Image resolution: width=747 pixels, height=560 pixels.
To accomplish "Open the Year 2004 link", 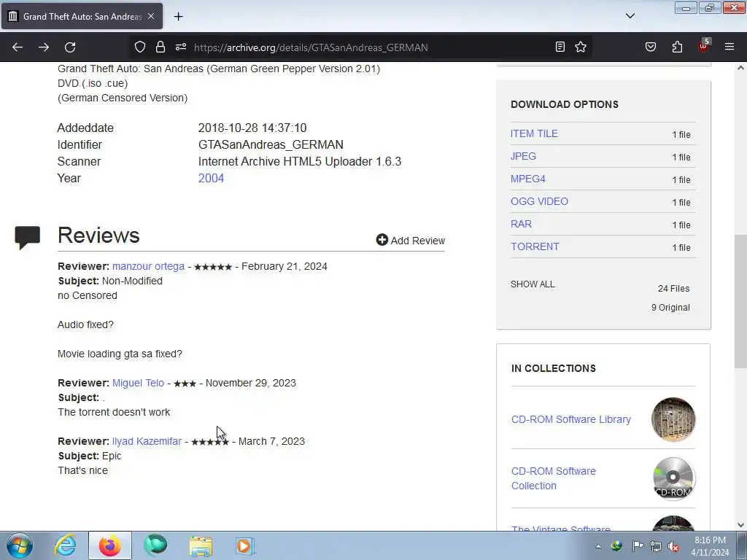I will (211, 178).
